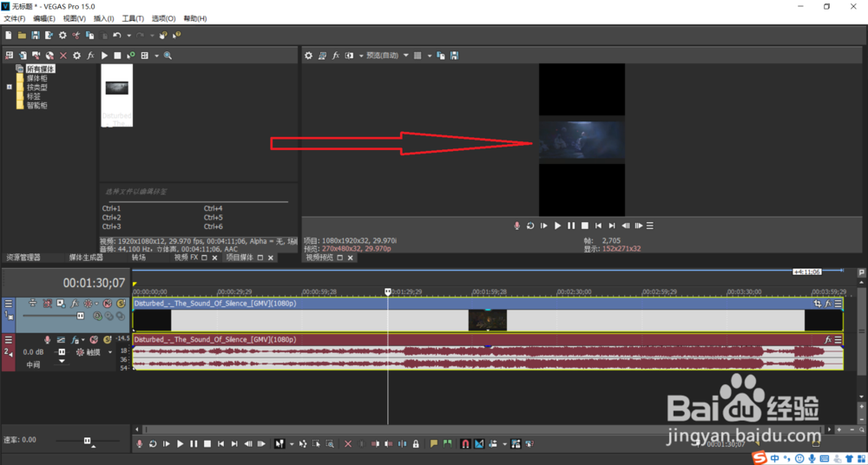
Task: Open video track 1 hamburger menu
Action: pos(9,304)
